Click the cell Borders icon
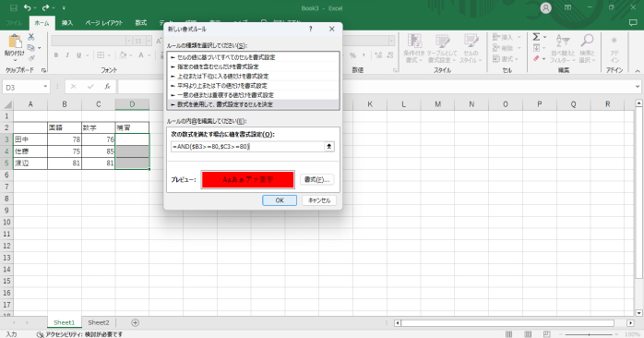 101,55
